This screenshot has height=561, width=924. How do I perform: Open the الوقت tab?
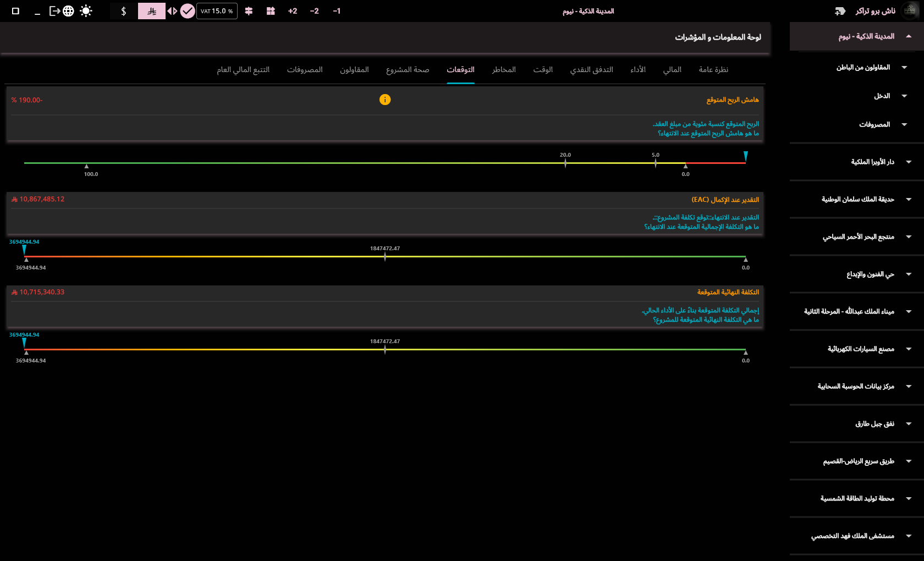543,70
